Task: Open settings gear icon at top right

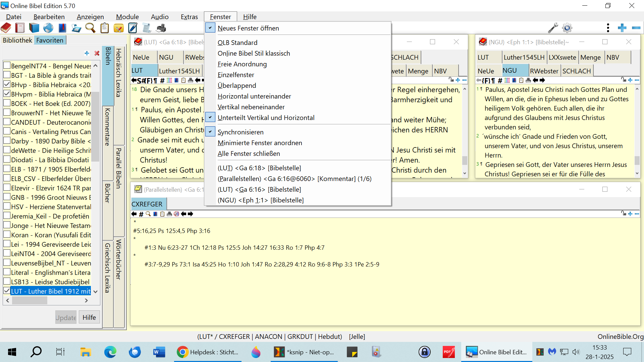Action: [x=567, y=28]
